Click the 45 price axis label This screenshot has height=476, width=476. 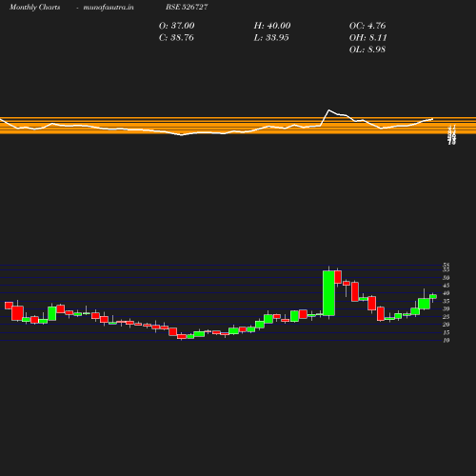pyautogui.click(x=446, y=286)
